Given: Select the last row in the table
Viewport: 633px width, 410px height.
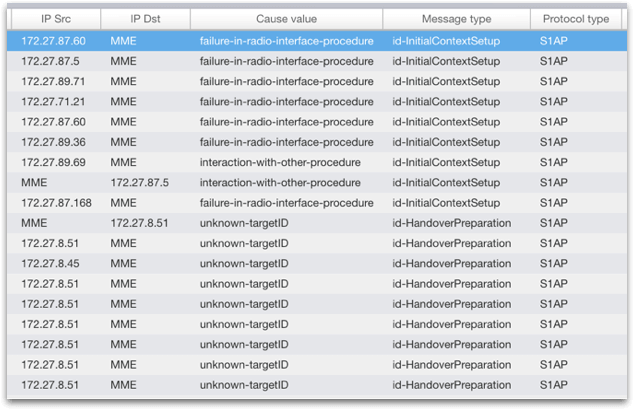Looking at the screenshot, I should pos(300,385).
